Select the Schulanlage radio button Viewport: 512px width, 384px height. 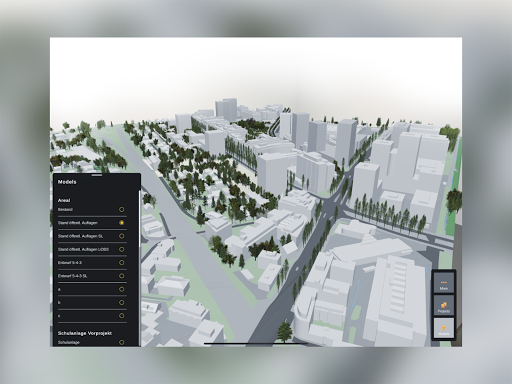point(122,342)
